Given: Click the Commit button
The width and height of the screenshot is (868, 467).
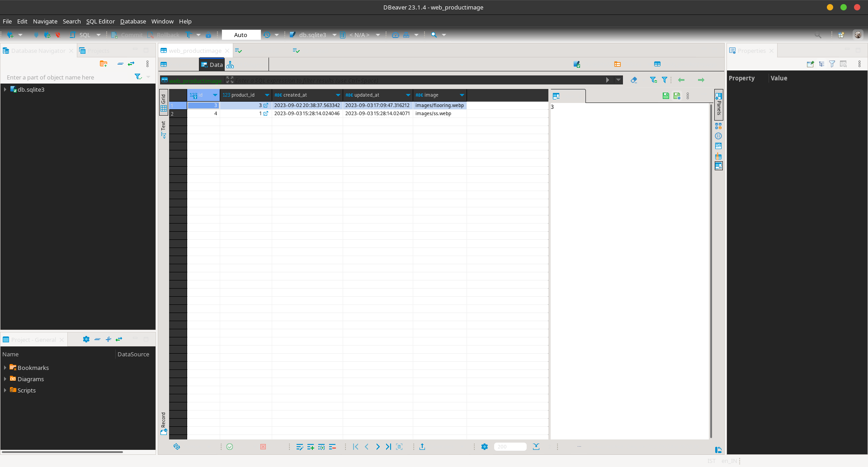Looking at the screenshot, I should click(127, 35).
